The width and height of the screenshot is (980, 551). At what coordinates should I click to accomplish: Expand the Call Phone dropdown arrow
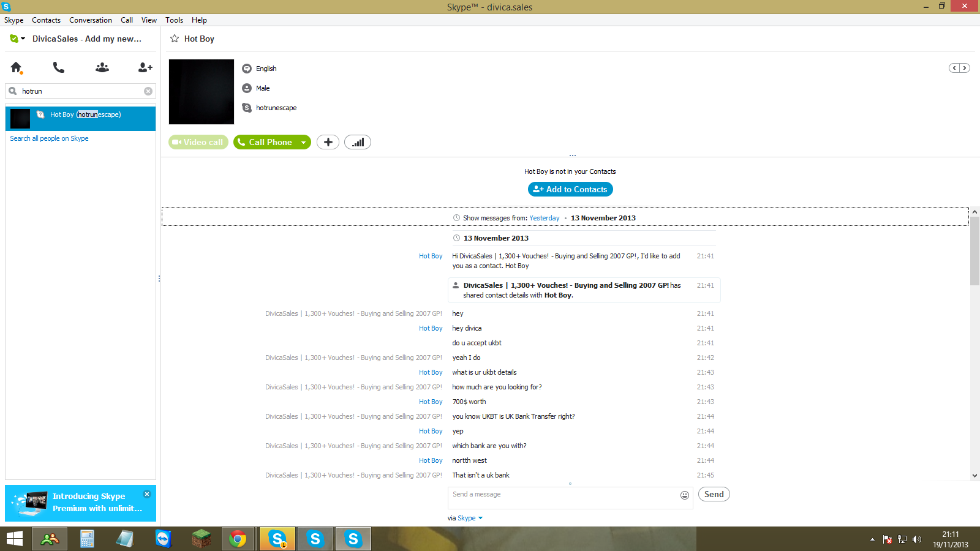pos(303,142)
